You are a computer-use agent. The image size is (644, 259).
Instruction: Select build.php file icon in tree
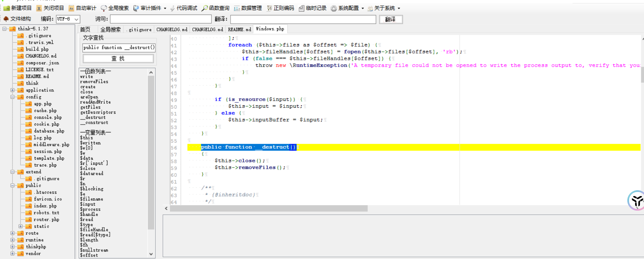pyautogui.click(x=21, y=49)
